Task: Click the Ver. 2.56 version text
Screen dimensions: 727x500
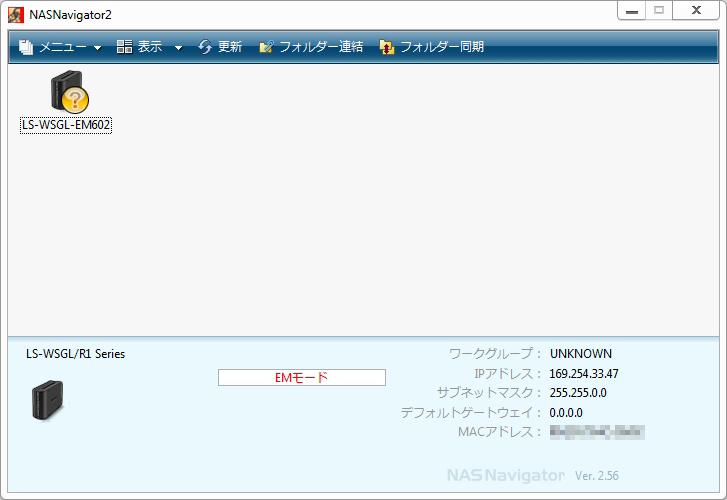Action: click(597, 476)
